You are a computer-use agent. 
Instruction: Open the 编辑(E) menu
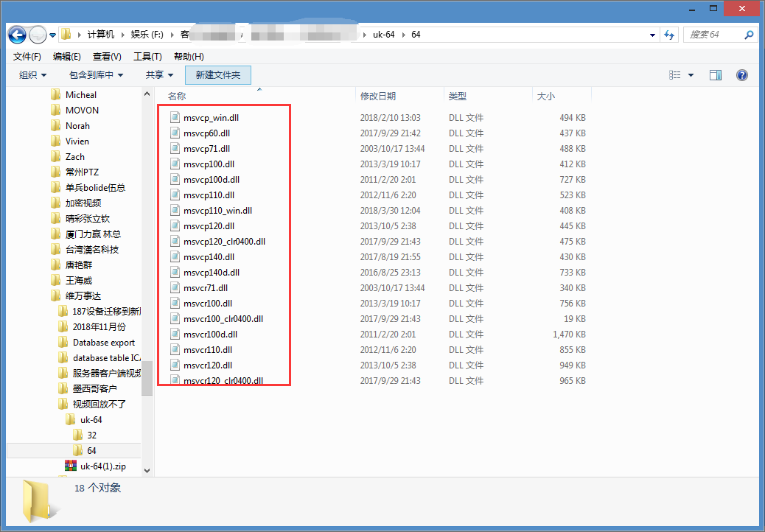[67, 57]
